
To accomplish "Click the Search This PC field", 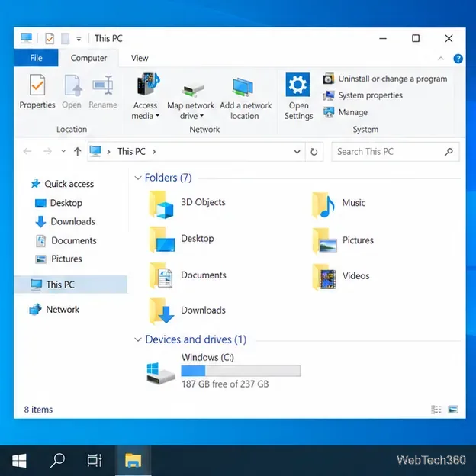I will 395,152.
